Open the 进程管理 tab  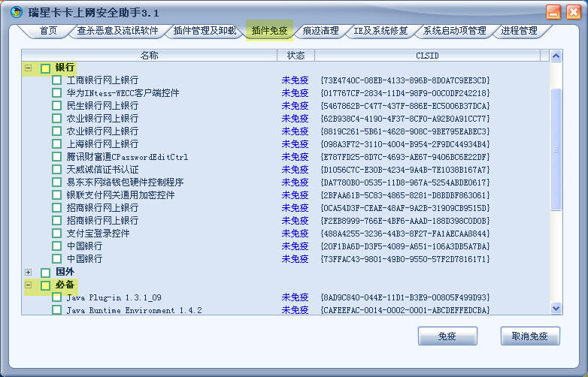(x=519, y=31)
